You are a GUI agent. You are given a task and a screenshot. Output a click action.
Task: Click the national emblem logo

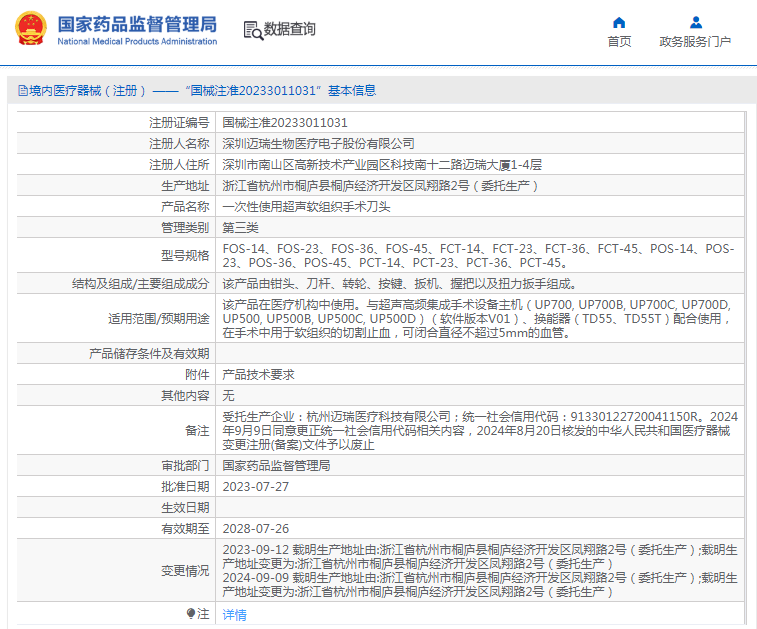pos(31,28)
